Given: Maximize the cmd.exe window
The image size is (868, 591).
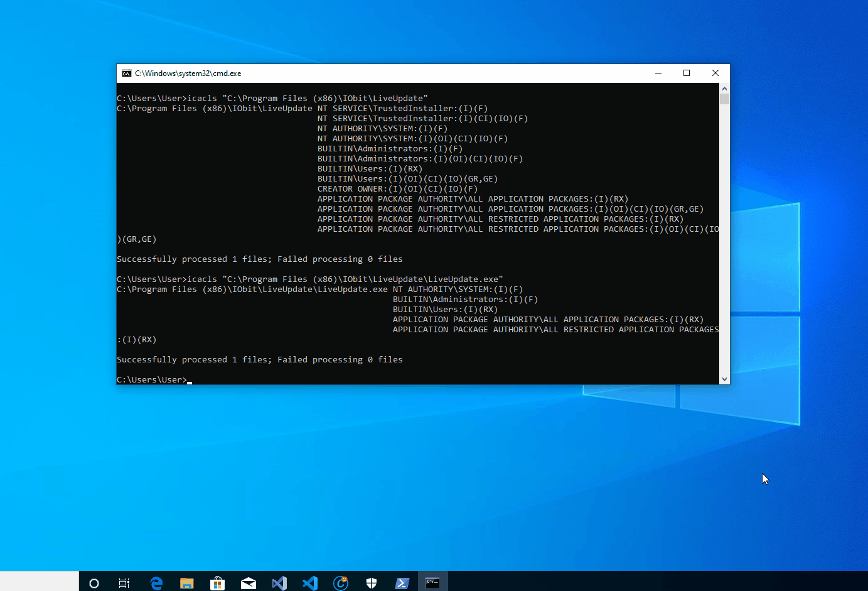Looking at the screenshot, I should [x=687, y=73].
